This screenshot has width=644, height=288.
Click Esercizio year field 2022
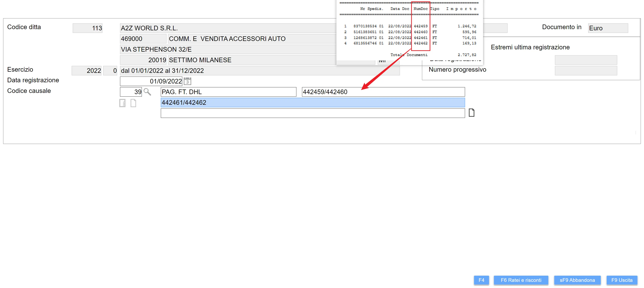click(x=87, y=71)
